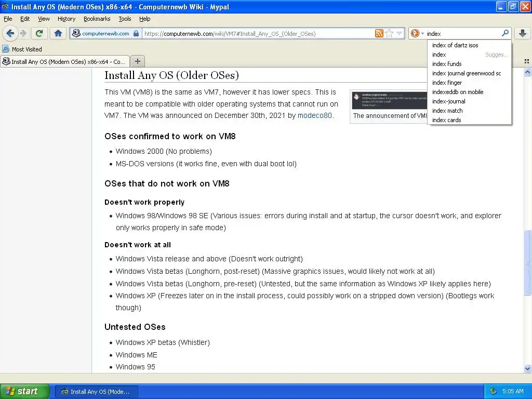Open the Bookmarks menu
This screenshot has height=399, width=532.
[x=97, y=19]
